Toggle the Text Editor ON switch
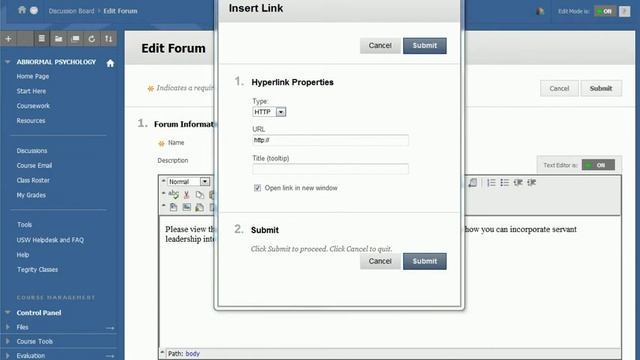The image size is (640, 360). tap(598, 165)
